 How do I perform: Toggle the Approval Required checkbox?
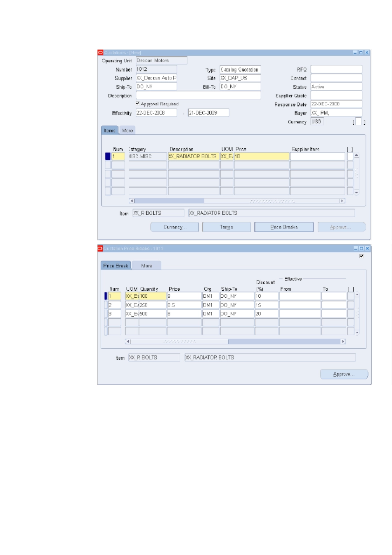point(137,104)
